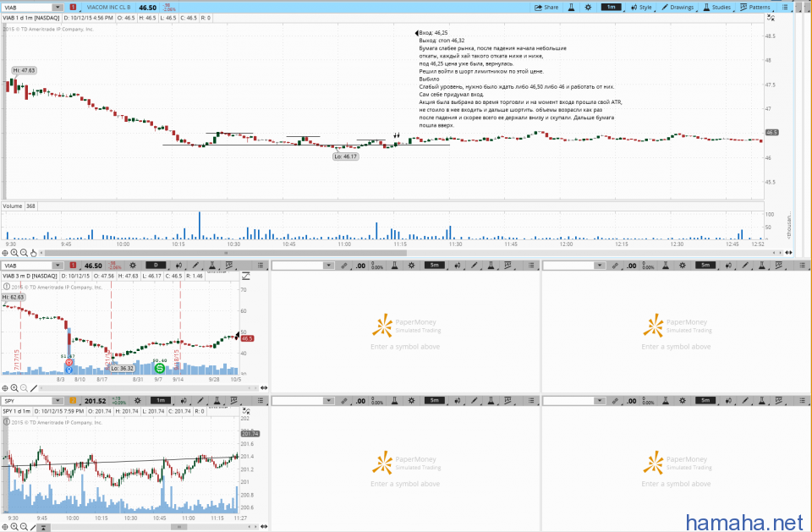The width and height of the screenshot is (812, 532).
Task: Open settings gear on the SPY chart
Action: click(x=137, y=401)
